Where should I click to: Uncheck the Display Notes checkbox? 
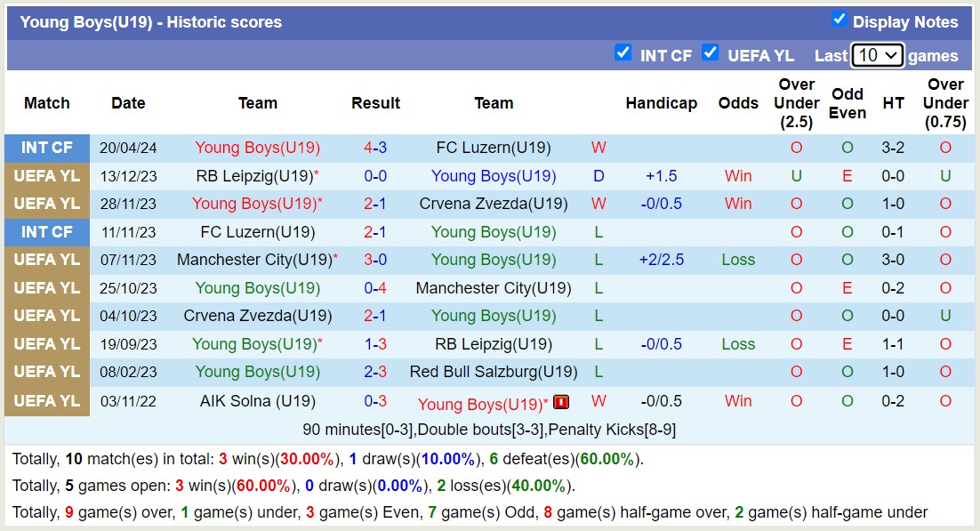839,20
